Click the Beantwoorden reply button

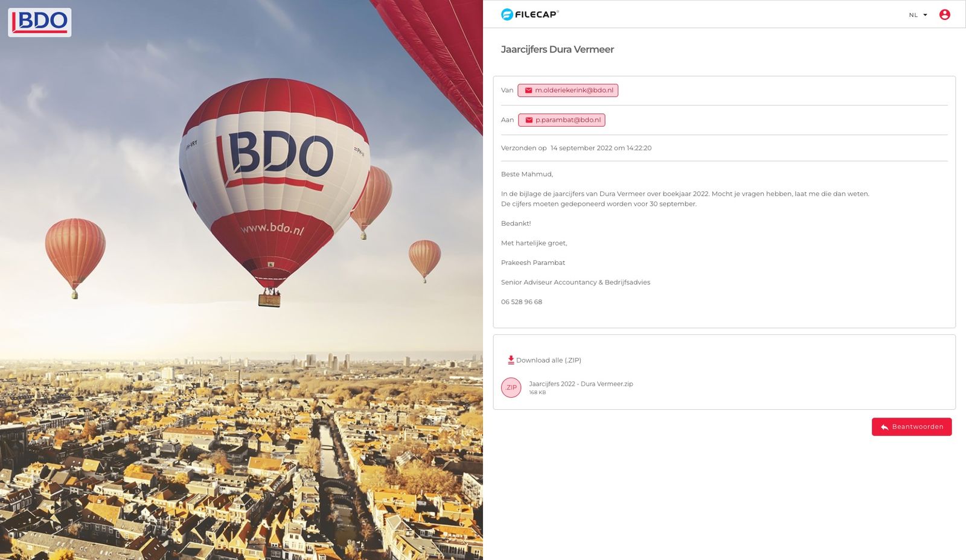[912, 427]
